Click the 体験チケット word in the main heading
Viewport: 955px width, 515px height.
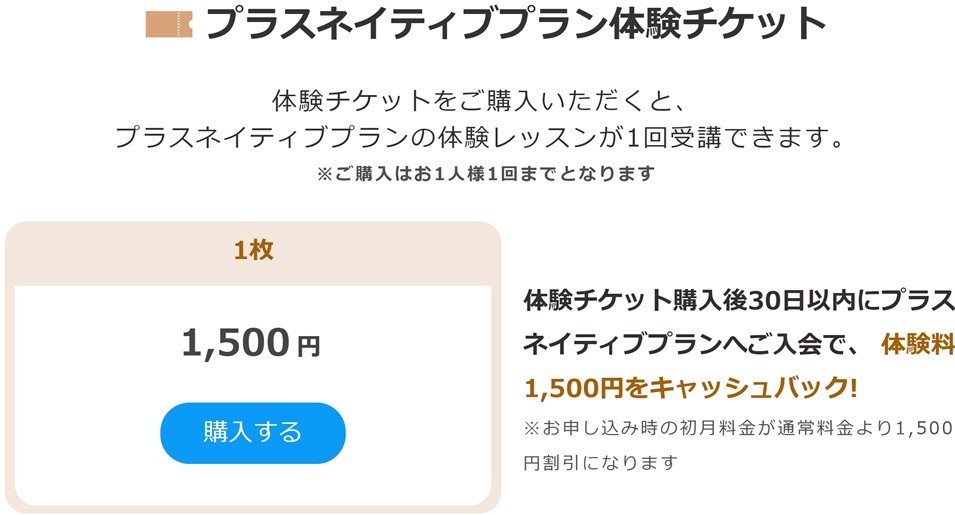tap(717, 24)
